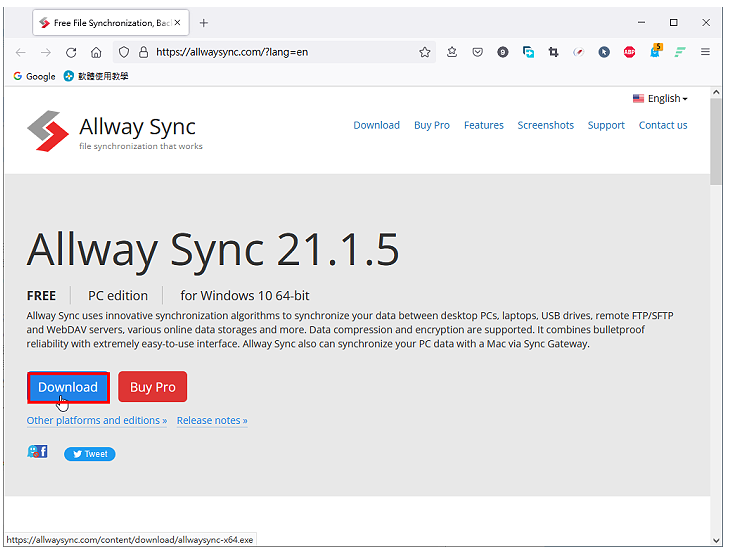Open the extension with badge 5
The width and height of the screenshot is (729, 555).
pyautogui.click(x=656, y=51)
